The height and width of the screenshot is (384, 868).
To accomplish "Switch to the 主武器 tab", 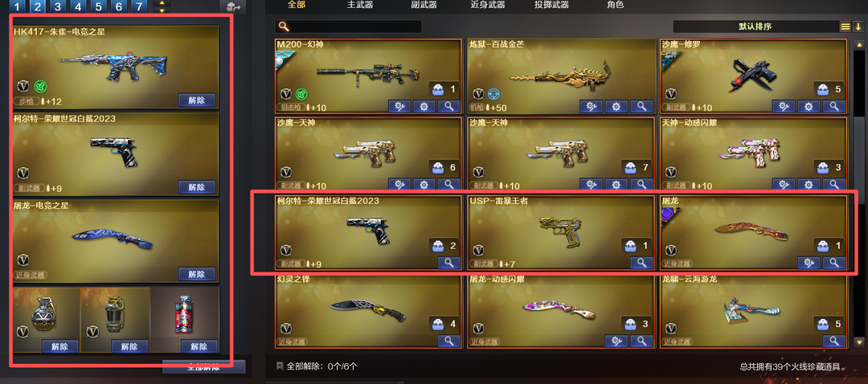I will point(360,5).
